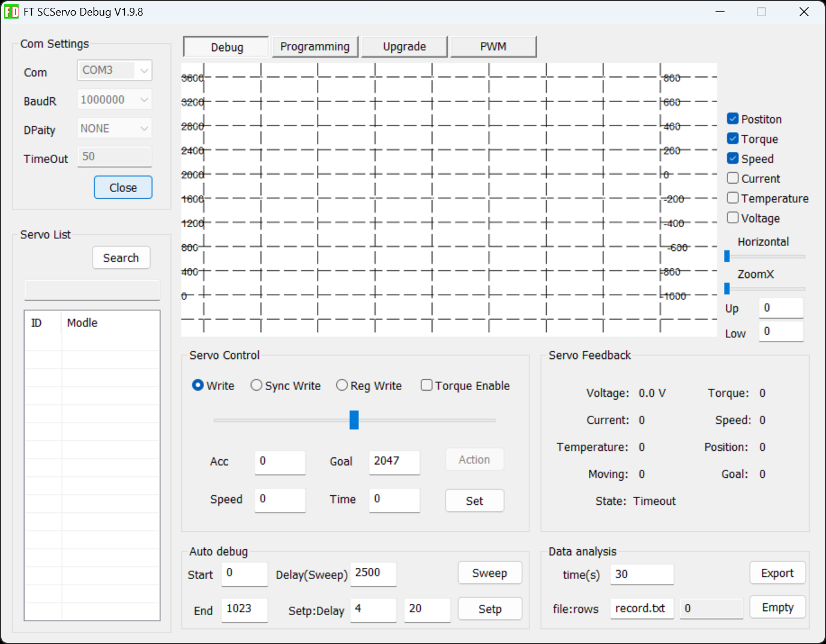Uncheck the Positon plot checkbox
Image resolution: width=826 pixels, height=644 pixels.
(733, 119)
